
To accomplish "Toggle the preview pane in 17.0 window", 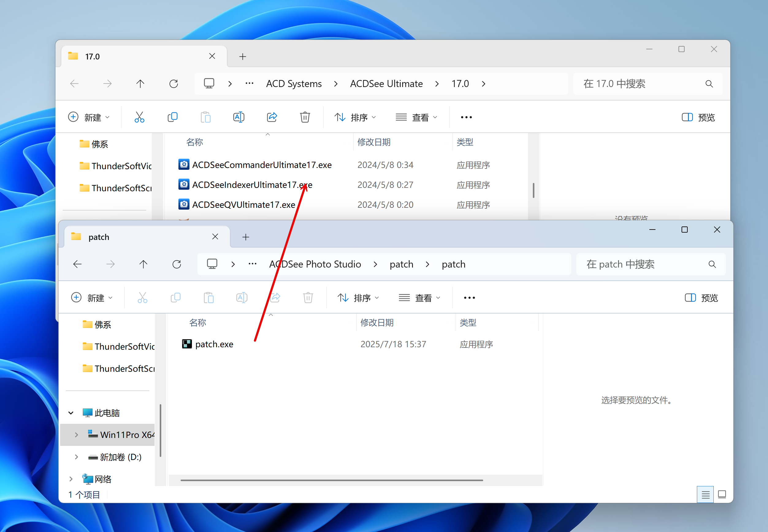I will coord(698,117).
